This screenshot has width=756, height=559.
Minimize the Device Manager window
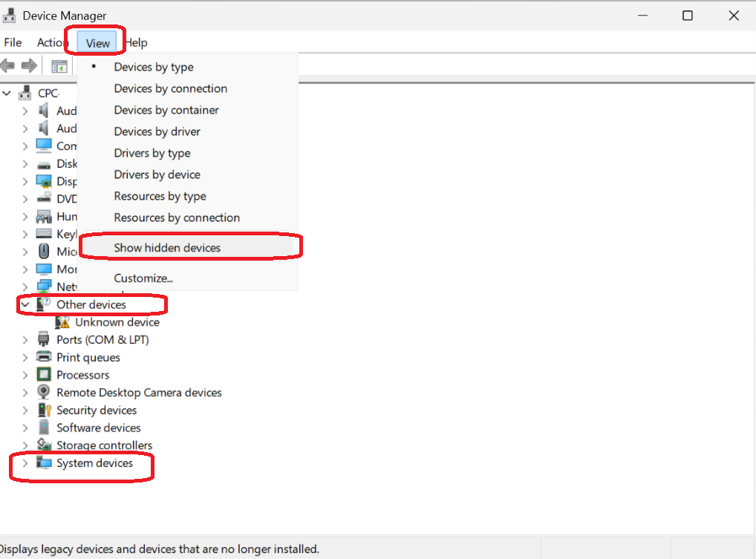[x=642, y=16]
